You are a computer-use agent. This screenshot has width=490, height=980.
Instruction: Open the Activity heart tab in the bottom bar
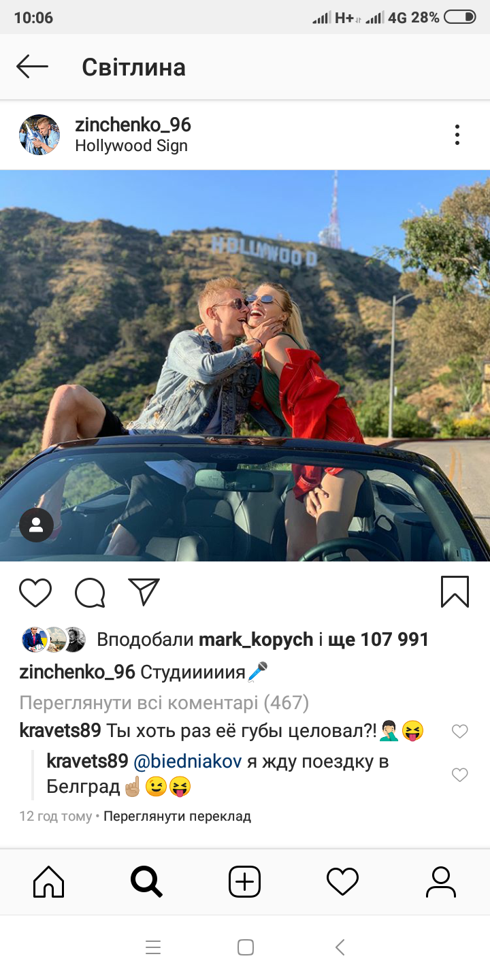(x=342, y=883)
